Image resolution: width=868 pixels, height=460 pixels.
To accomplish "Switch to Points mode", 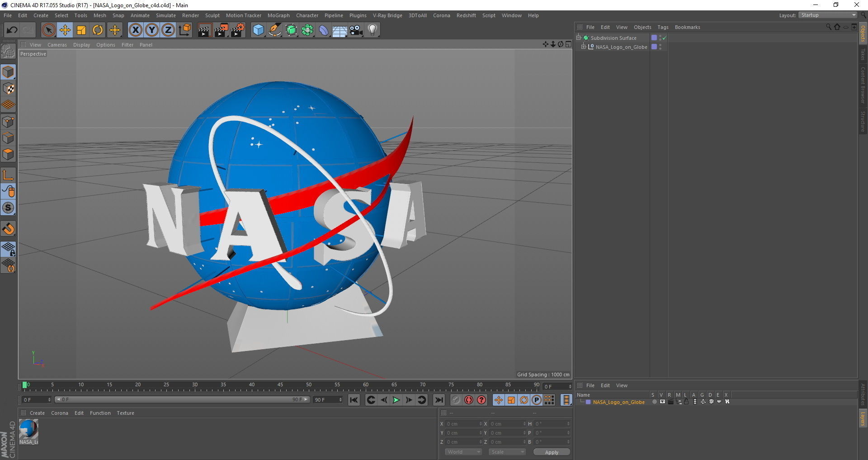I will [8, 122].
